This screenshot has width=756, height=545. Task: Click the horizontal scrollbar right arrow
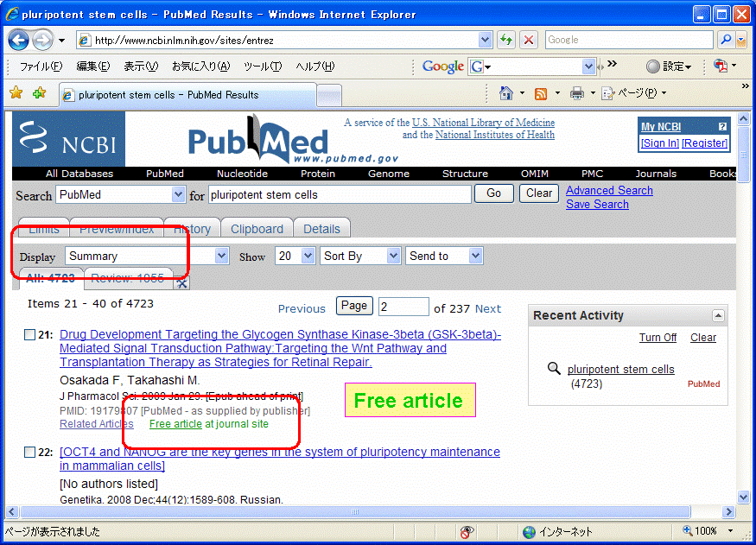point(728,512)
